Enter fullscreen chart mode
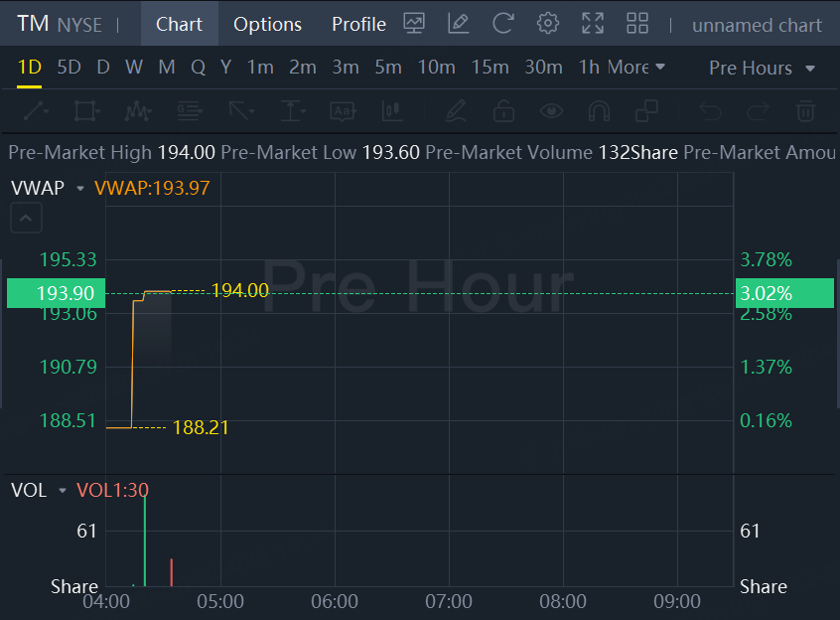 (593, 24)
